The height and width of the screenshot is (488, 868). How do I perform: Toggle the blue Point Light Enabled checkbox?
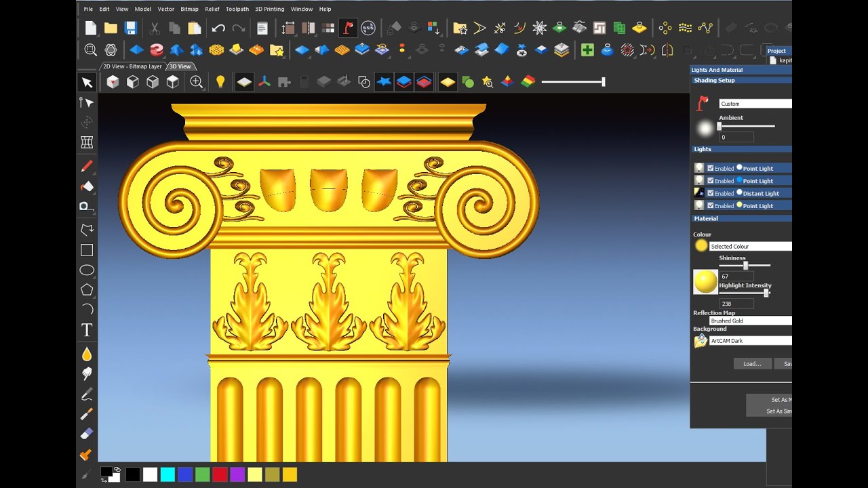711,180
